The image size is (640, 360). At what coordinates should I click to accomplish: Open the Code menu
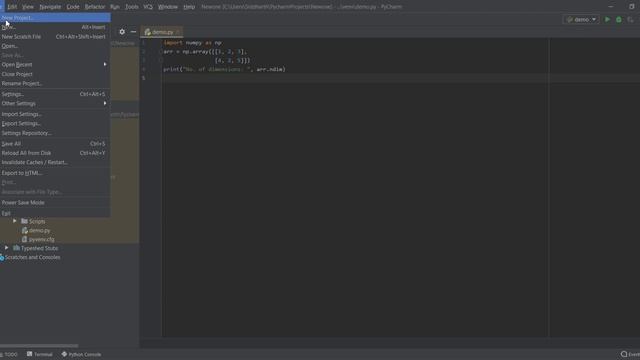(73, 7)
